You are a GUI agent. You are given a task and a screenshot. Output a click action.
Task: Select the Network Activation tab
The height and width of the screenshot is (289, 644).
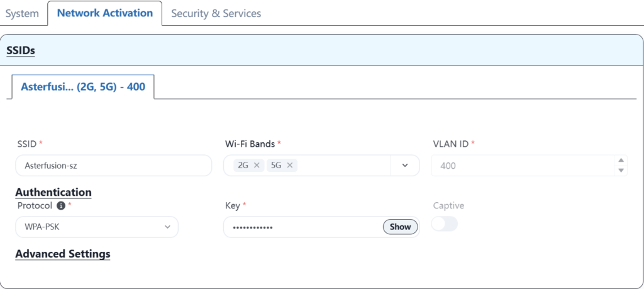[x=104, y=13]
